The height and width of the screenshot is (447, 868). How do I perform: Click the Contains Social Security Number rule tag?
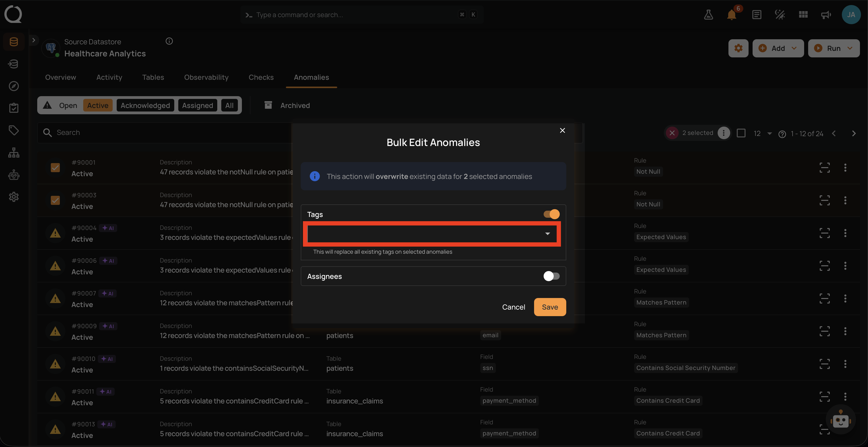point(686,368)
